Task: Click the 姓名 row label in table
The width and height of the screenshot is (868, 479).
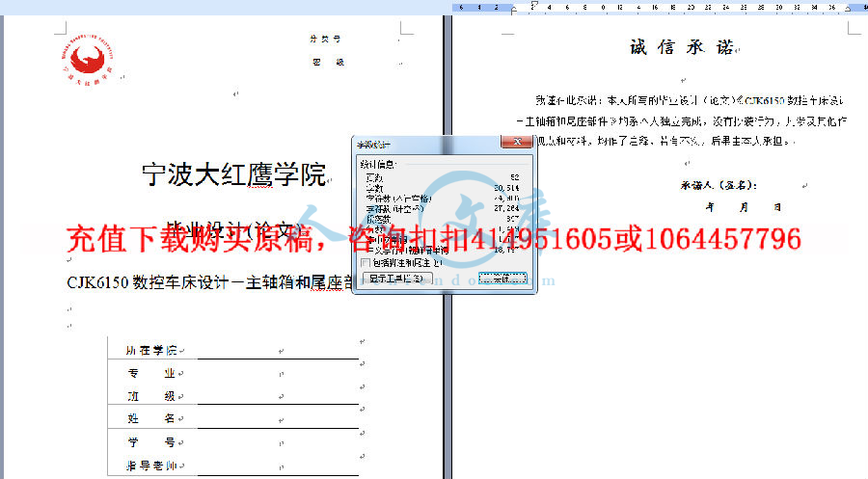Action: tap(151, 418)
